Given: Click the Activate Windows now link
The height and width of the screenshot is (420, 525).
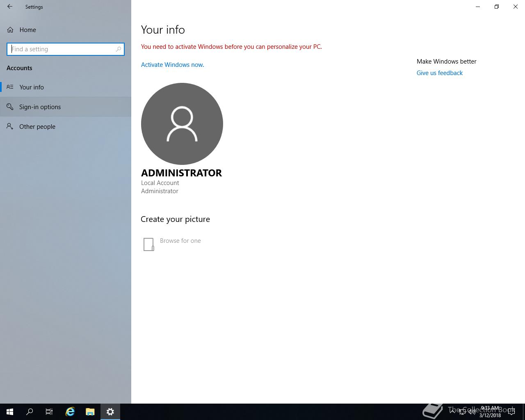Looking at the screenshot, I should pos(172,65).
